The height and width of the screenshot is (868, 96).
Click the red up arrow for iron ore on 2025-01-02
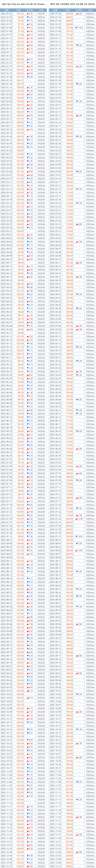(x=28, y=13)
